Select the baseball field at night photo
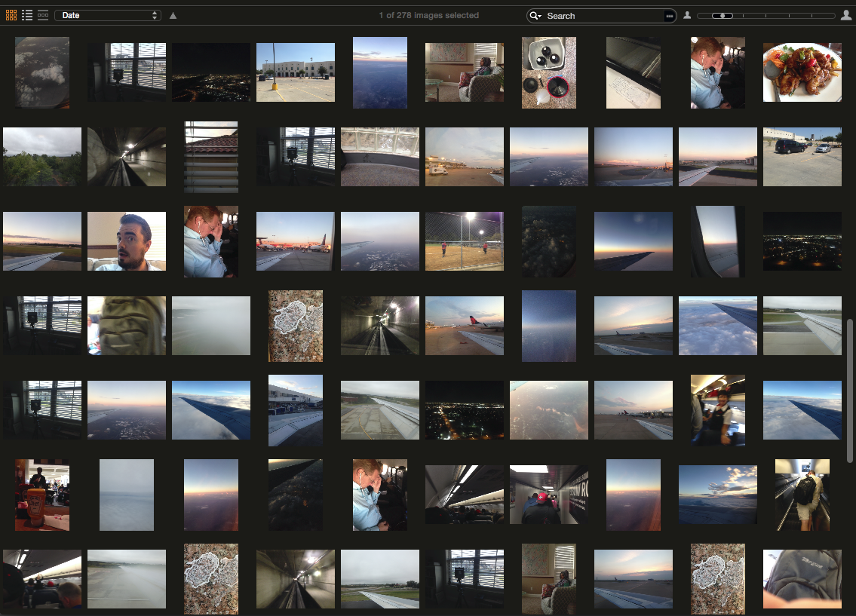The width and height of the screenshot is (856, 616). [465, 241]
